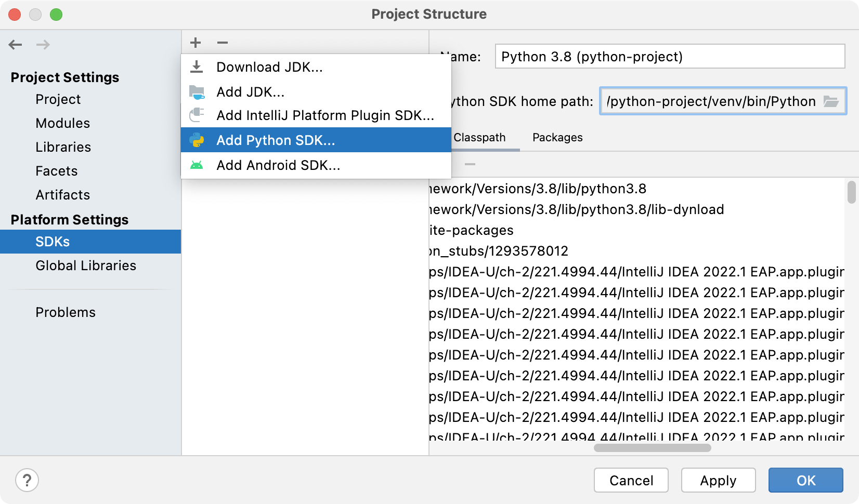
Task: Select the Add Python SDK option
Action: coord(276,140)
